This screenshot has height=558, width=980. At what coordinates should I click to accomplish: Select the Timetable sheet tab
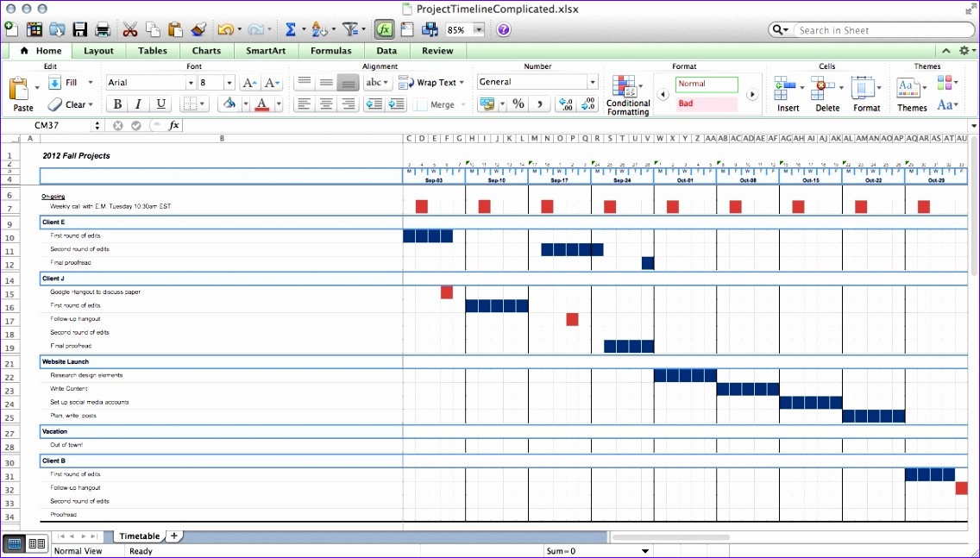[139, 536]
